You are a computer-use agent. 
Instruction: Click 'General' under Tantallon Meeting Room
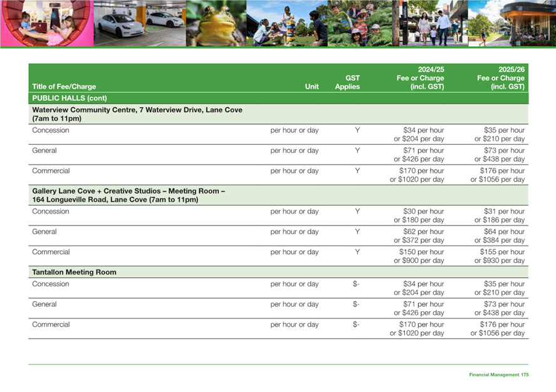(x=45, y=304)
